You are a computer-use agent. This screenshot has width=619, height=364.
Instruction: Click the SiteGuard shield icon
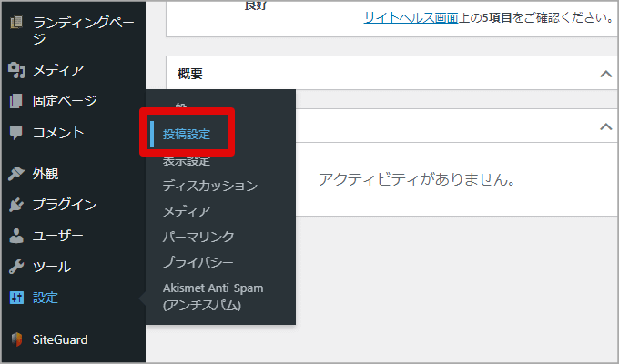click(16, 339)
